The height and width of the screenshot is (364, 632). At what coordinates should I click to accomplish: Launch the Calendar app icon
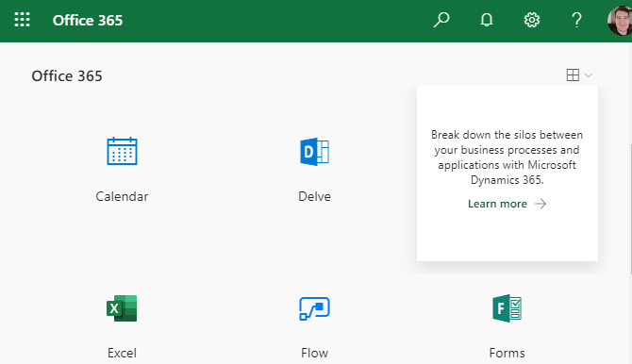(122, 151)
